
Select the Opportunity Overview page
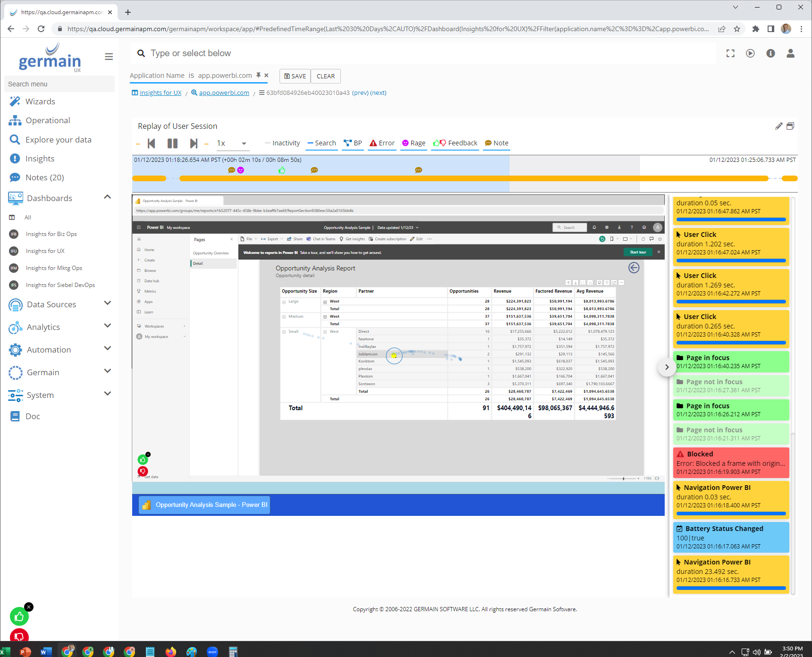point(211,253)
